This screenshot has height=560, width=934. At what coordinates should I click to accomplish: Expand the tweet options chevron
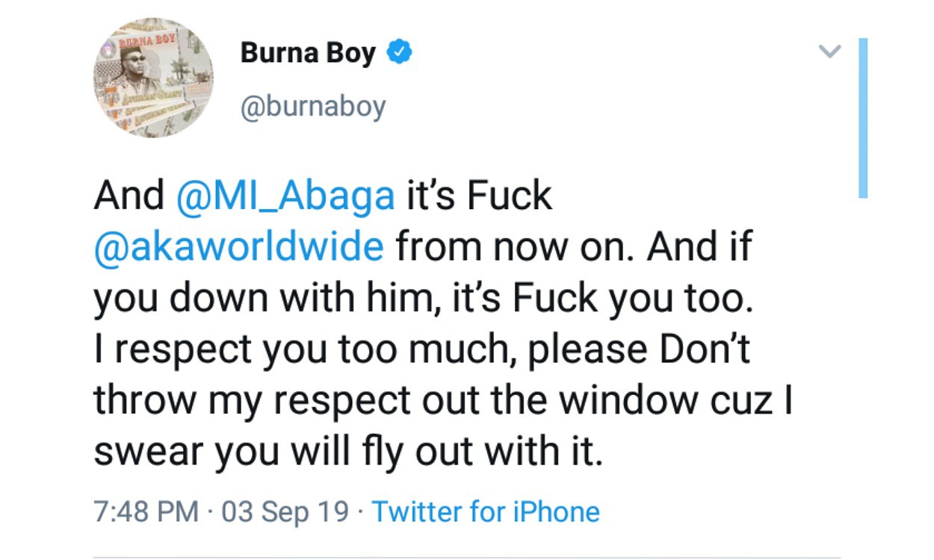click(x=829, y=51)
